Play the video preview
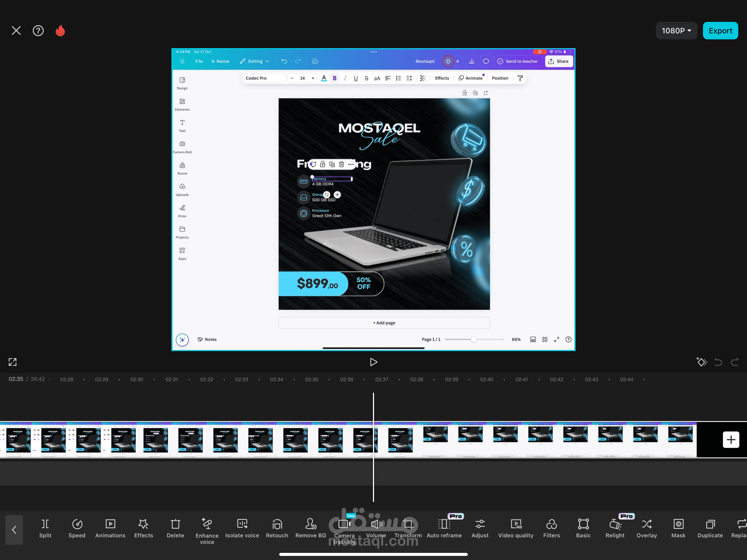The image size is (747, 560). [x=373, y=362]
